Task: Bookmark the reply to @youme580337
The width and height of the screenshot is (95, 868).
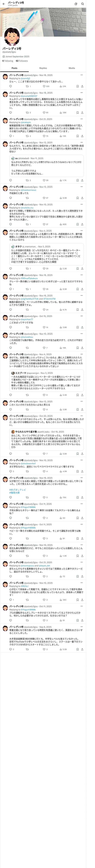Action: click(78, 113)
